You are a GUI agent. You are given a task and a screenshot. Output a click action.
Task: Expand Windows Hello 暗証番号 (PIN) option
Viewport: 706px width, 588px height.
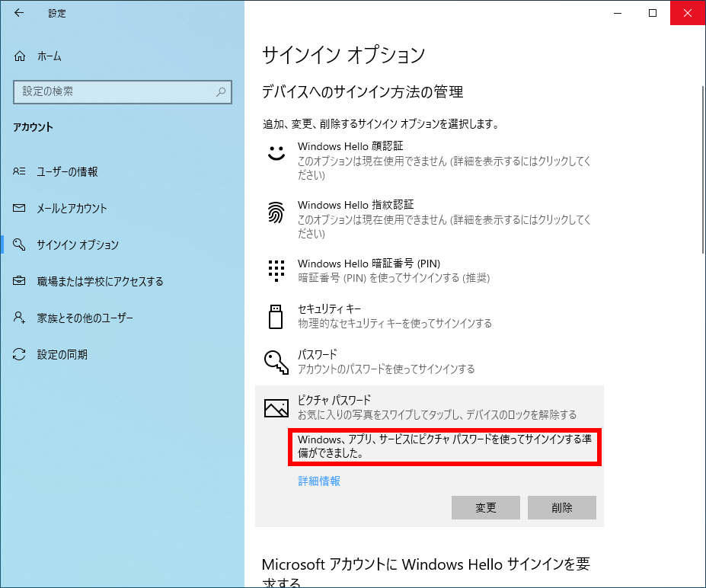(x=429, y=270)
